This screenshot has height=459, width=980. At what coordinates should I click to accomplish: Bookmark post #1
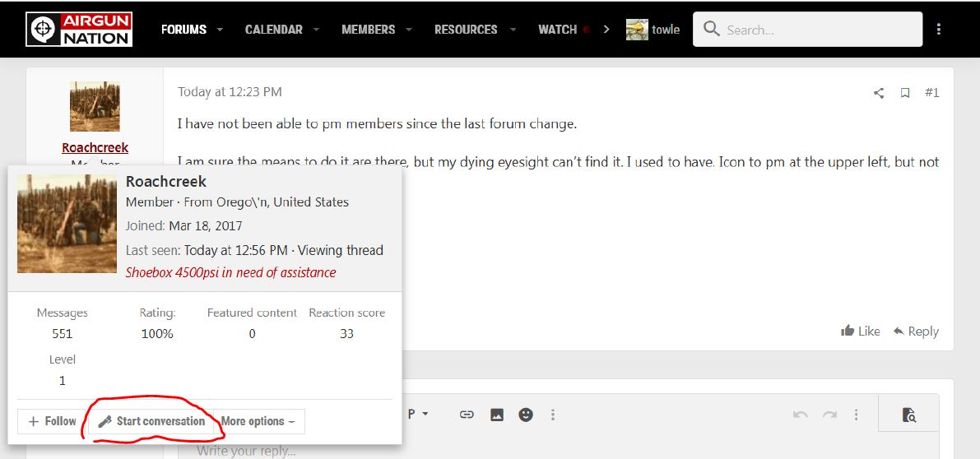pos(905,93)
